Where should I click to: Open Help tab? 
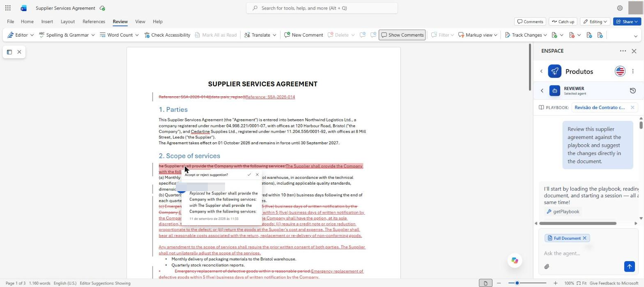pos(158,21)
